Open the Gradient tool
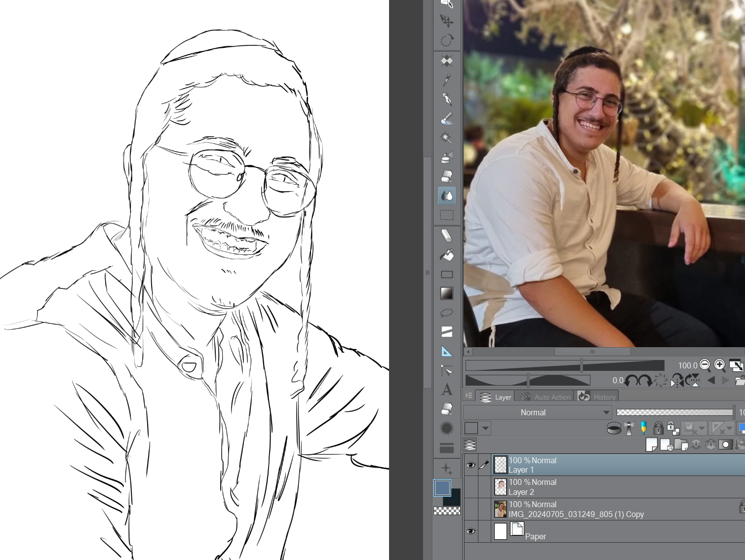 447,293
